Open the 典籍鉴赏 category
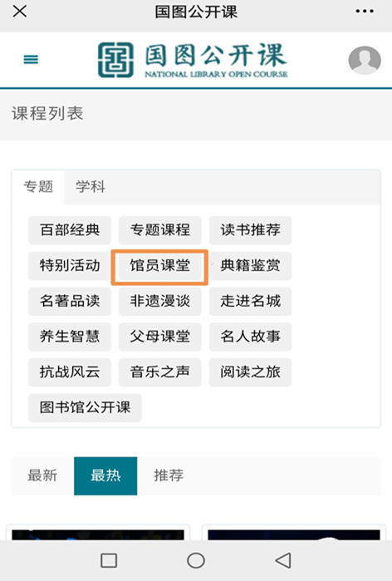392x581 pixels. pyautogui.click(x=250, y=266)
